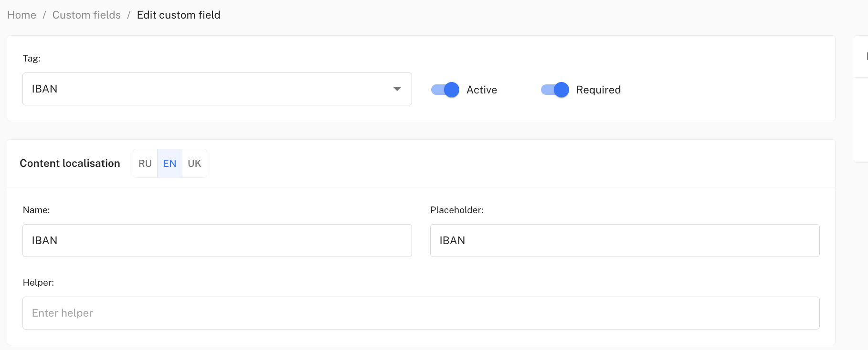Click the Tag: field label
The width and height of the screenshot is (868, 350).
(x=32, y=59)
